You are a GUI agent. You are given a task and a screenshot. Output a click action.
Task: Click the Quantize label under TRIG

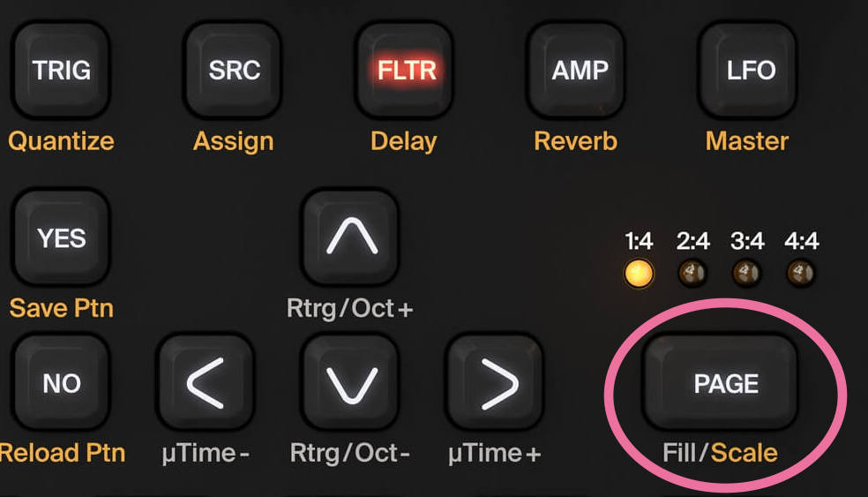click(61, 142)
